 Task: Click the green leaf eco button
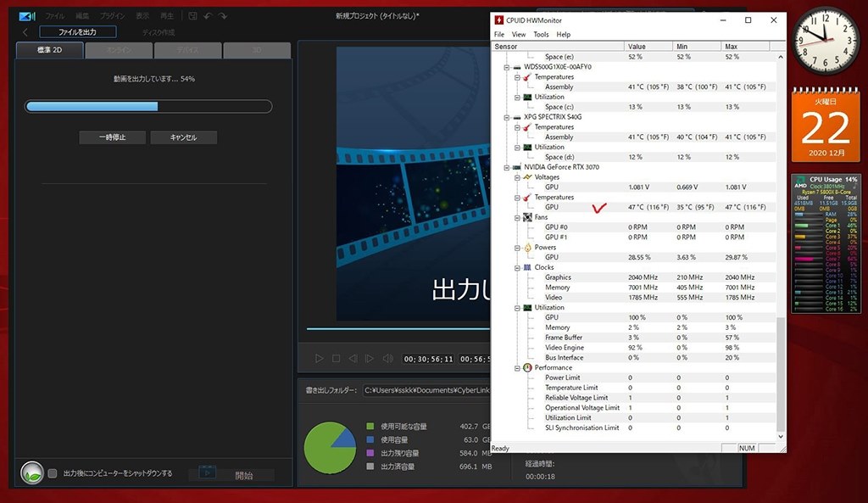coord(32,472)
